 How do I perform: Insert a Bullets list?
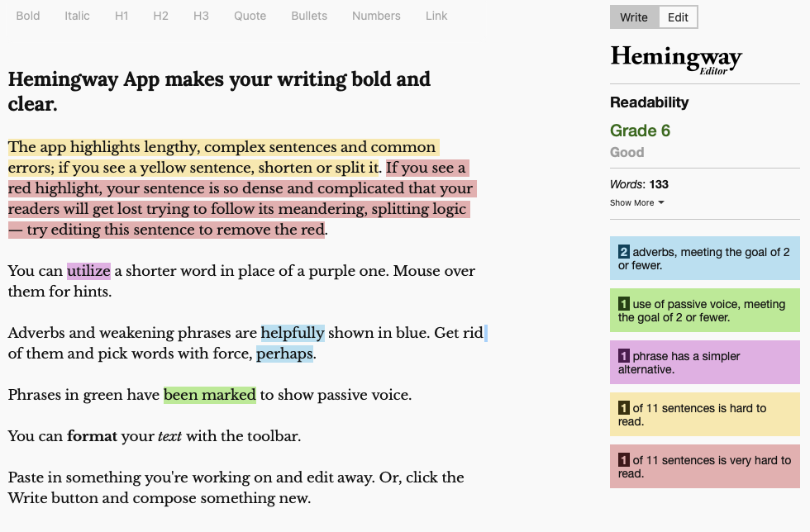coord(309,16)
